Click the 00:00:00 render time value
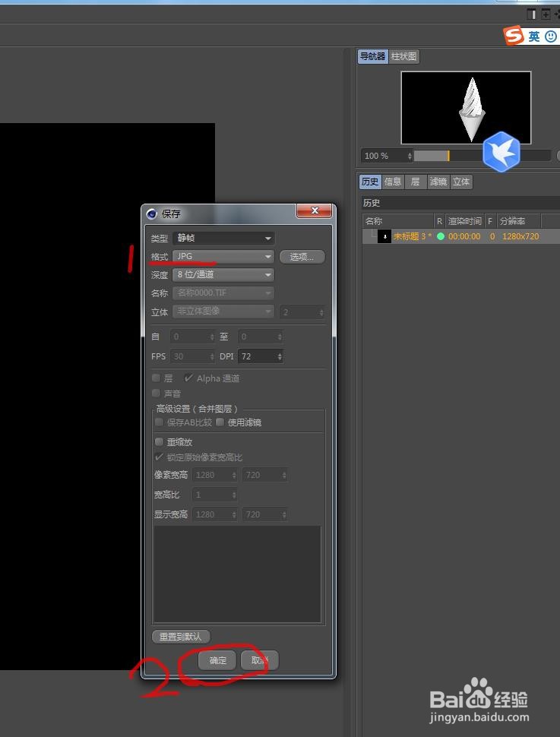Screen dimensions: 560x737 click(464, 236)
